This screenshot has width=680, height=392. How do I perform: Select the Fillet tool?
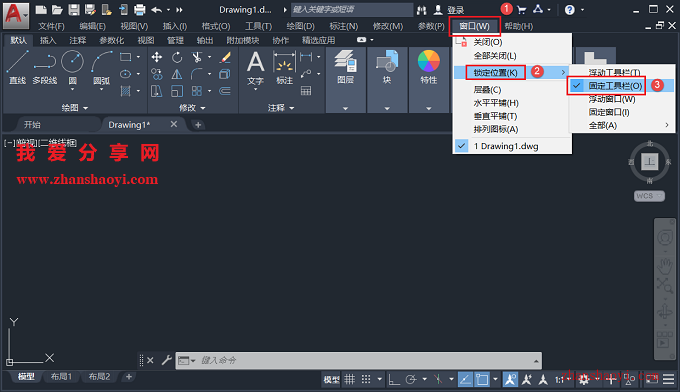pos(197,74)
